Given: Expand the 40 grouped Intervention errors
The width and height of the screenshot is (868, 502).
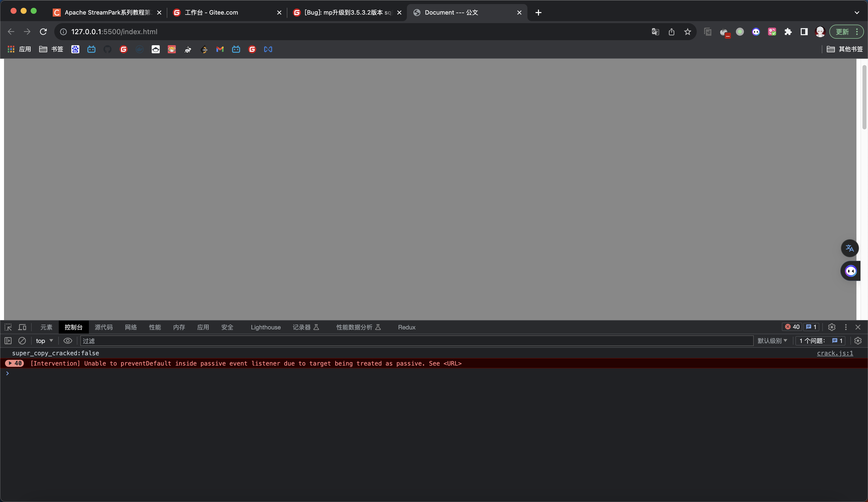Looking at the screenshot, I should tap(10, 363).
